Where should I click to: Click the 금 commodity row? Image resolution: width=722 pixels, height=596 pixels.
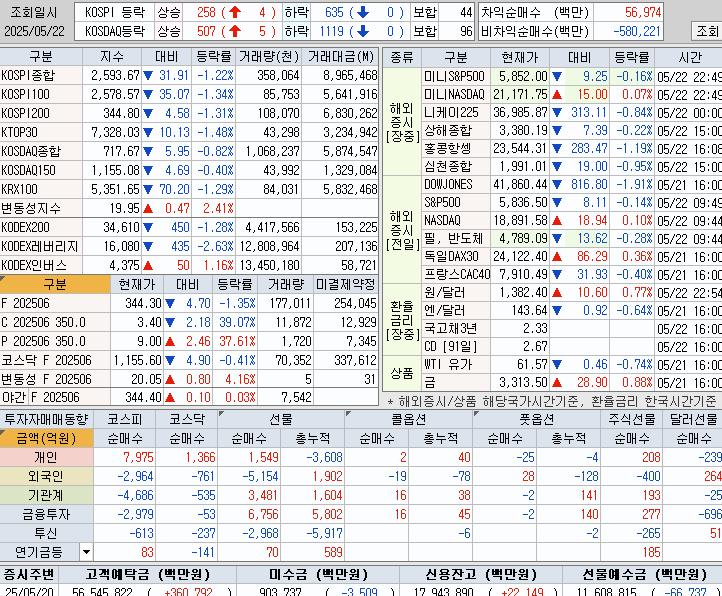tap(572, 382)
